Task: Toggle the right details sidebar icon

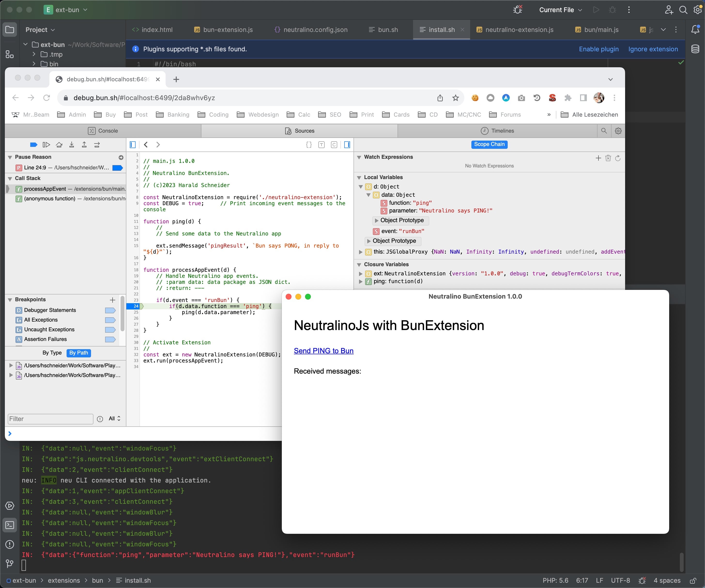Action: pos(347,145)
